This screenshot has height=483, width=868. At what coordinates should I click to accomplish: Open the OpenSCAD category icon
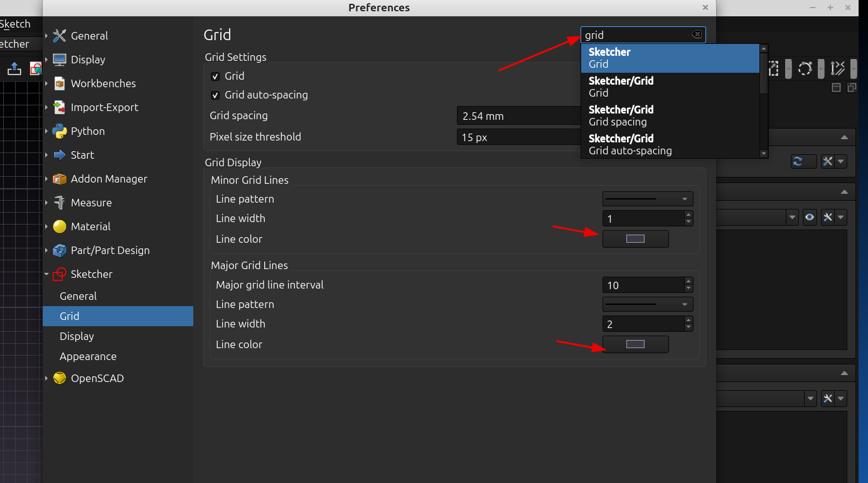60,378
